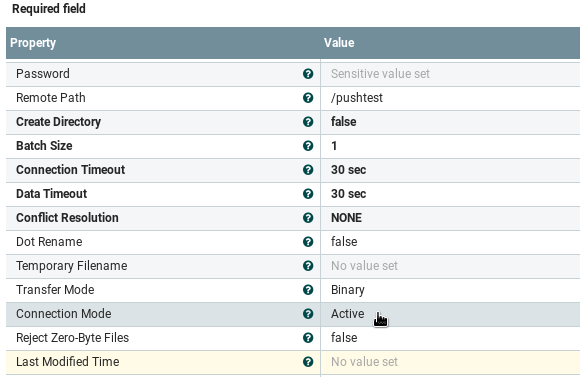Change the Create Directory value false
This screenshot has height=377, width=580.
(x=450, y=122)
